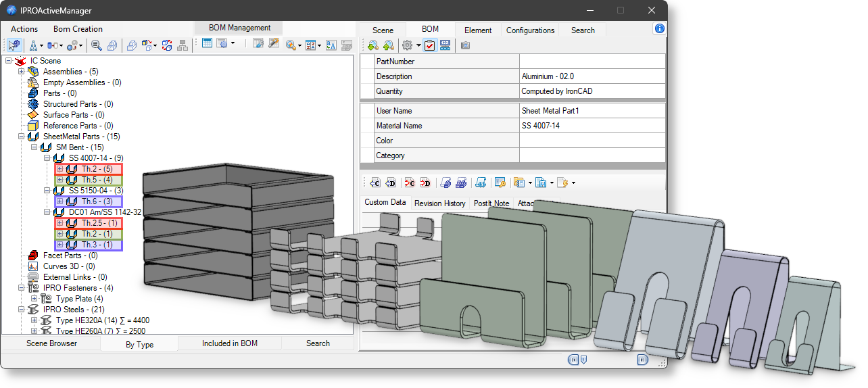Select IPRO Fasteners - (4) item
The image size is (868, 388).
(x=78, y=288)
